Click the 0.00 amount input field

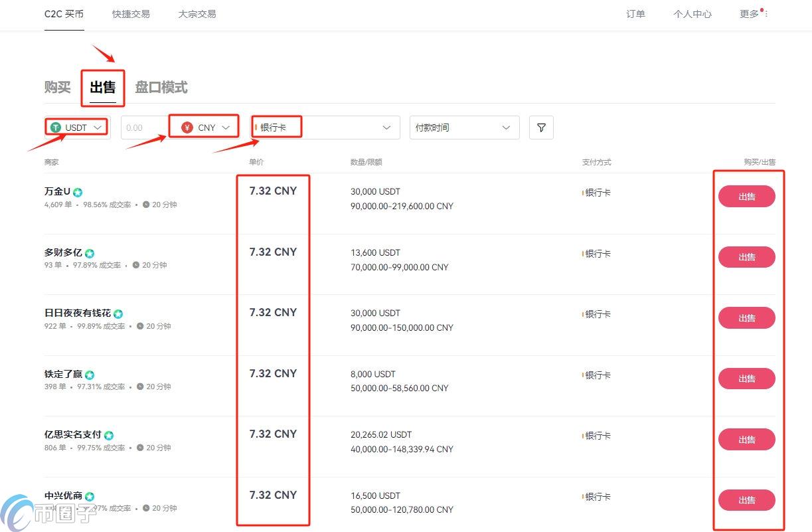click(143, 127)
